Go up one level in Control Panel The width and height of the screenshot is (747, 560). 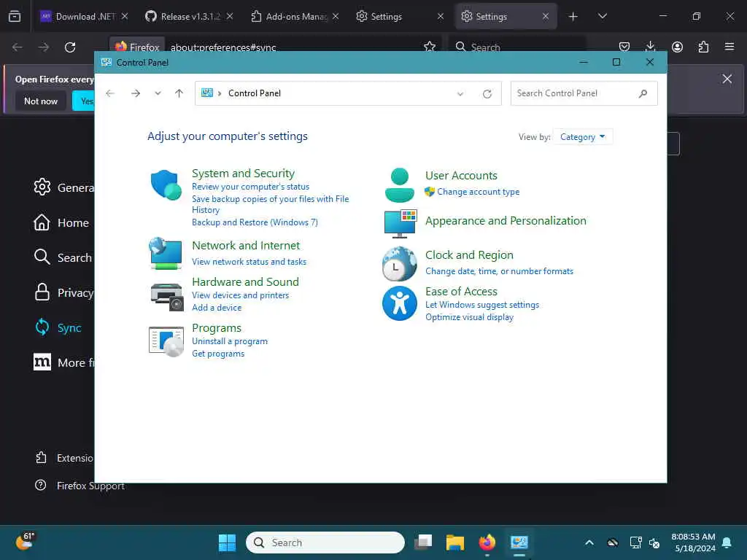coord(179,93)
